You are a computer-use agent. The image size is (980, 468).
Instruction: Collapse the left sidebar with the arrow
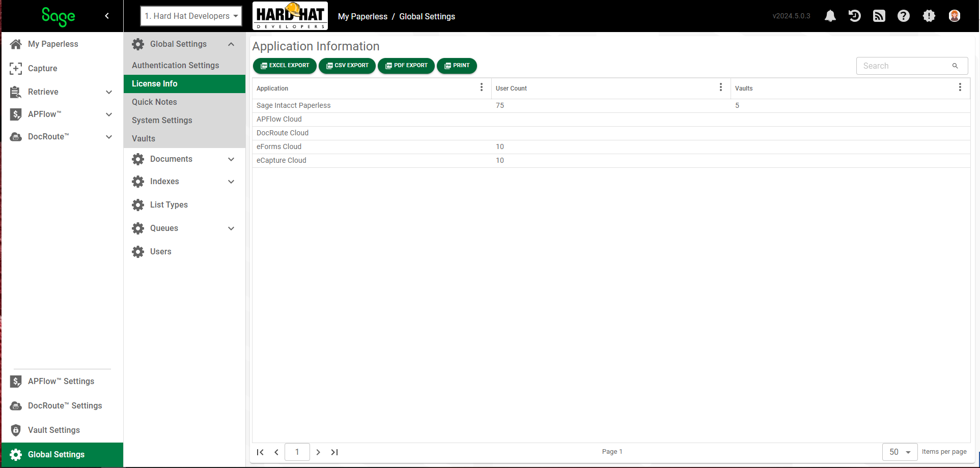(107, 16)
